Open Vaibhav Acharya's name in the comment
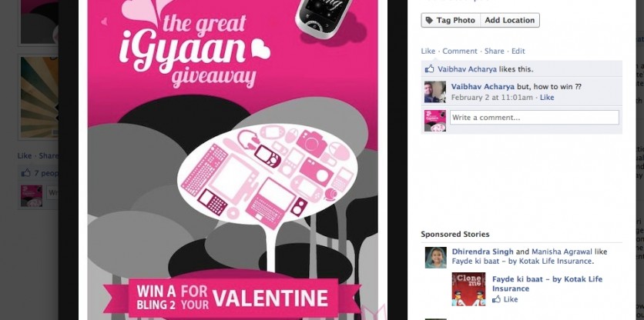 pos(482,87)
